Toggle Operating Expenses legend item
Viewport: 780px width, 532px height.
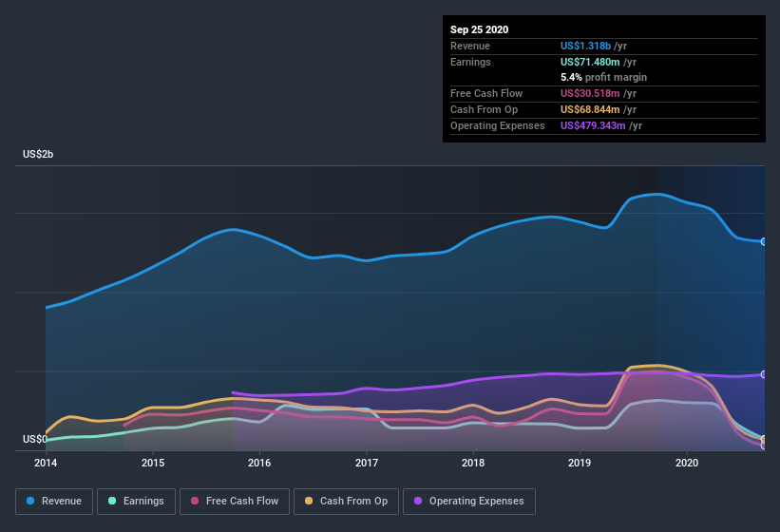click(468, 501)
